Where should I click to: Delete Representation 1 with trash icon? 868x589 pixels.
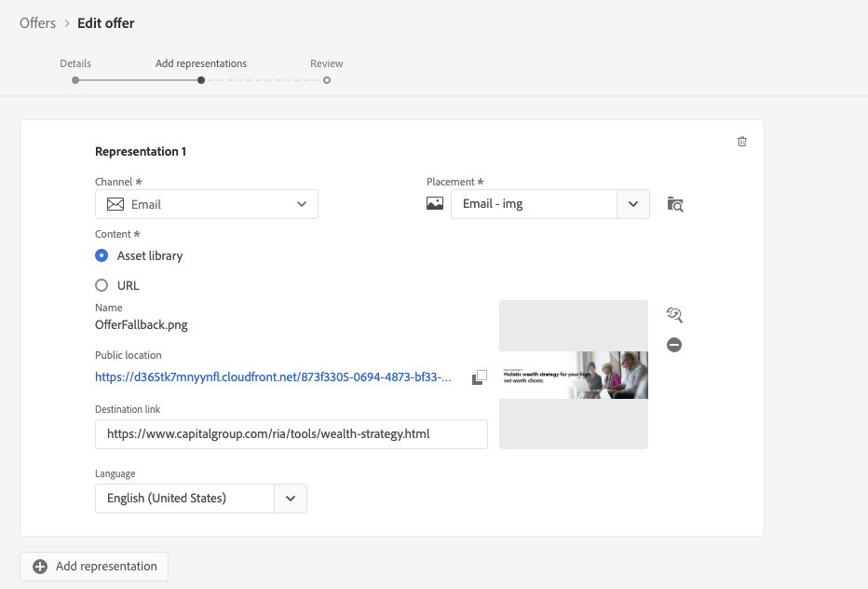[x=741, y=142]
